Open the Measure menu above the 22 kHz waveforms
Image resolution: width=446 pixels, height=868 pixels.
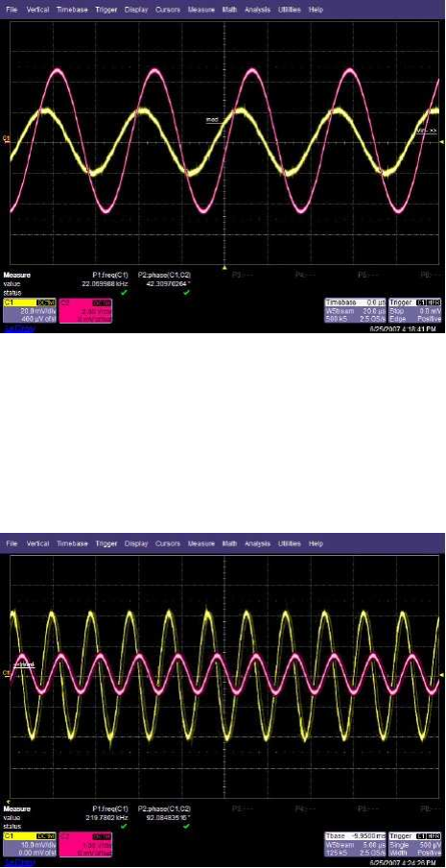click(x=200, y=10)
